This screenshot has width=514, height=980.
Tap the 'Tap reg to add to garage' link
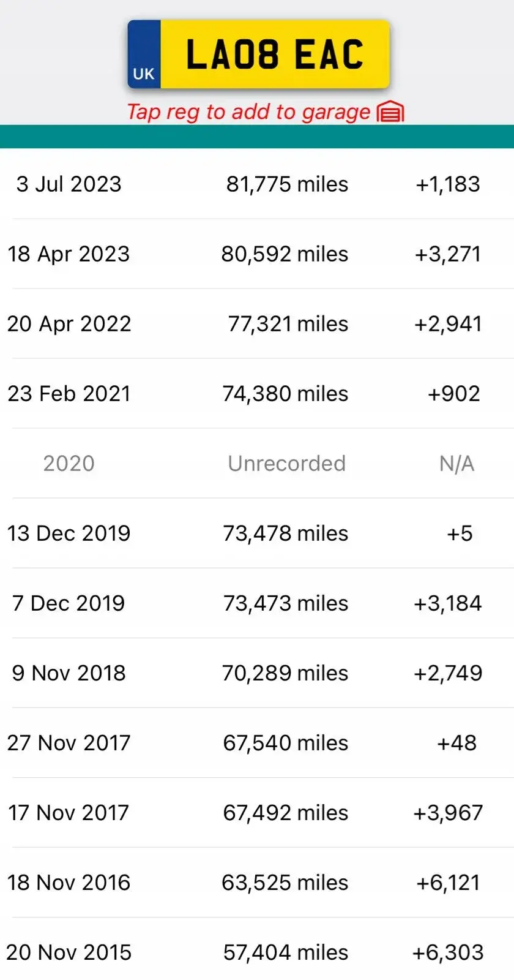[248, 111]
